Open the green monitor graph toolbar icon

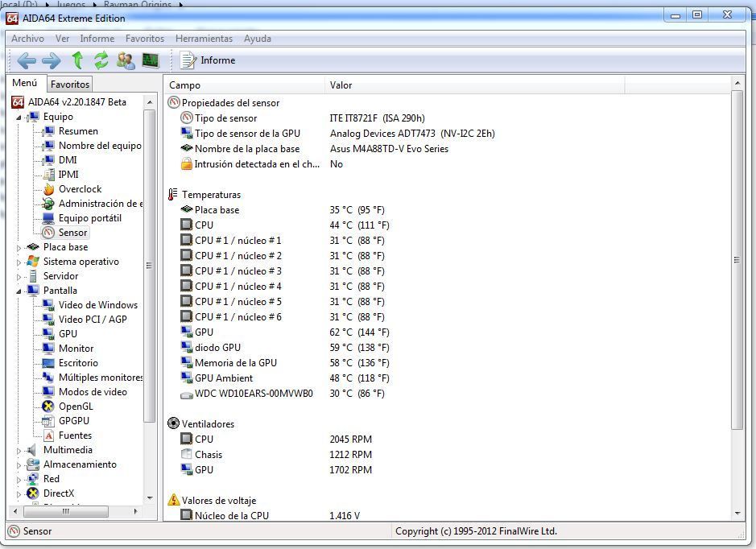tap(151, 60)
